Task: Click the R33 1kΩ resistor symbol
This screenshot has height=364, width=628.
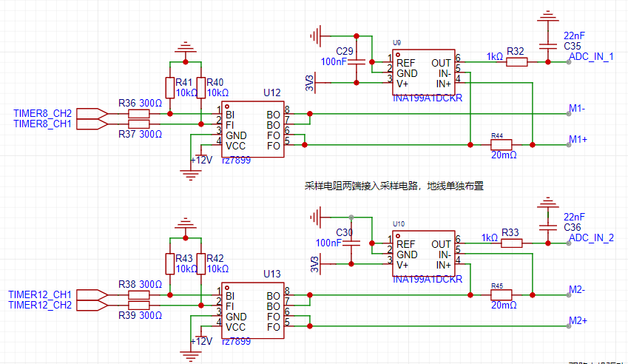Action: [x=511, y=243]
